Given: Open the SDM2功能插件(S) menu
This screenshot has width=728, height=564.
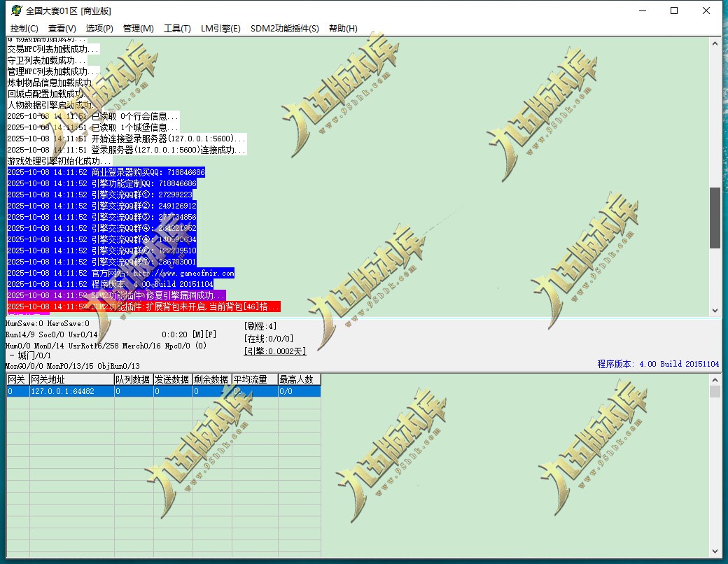Looking at the screenshot, I should click(x=285, y=28).
